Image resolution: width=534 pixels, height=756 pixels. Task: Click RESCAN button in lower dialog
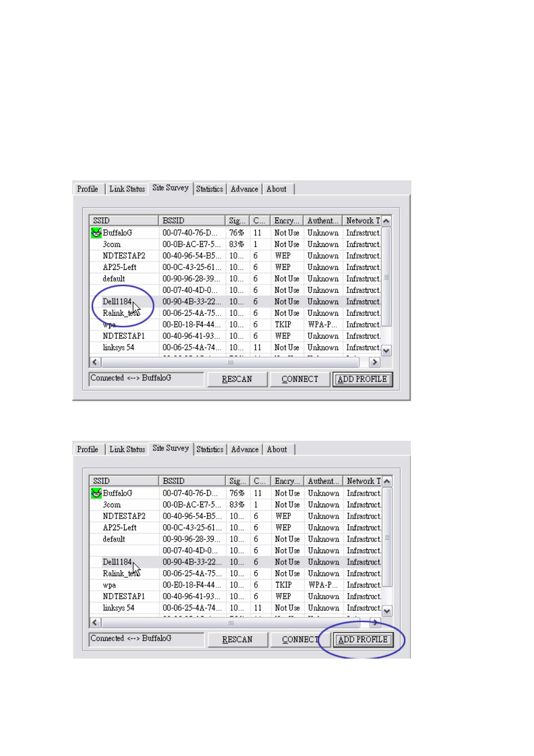click(237, 640)
